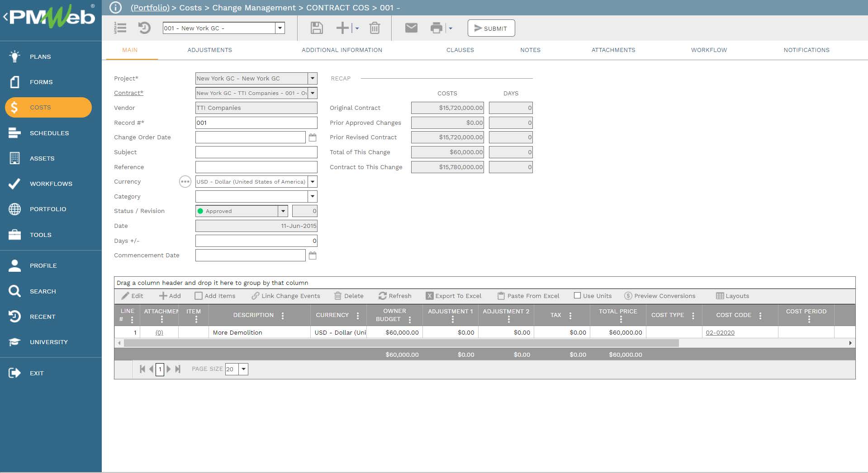Screen dimensions: 868x473
Task: Click the info icon in header
Action: pos(116,8)
